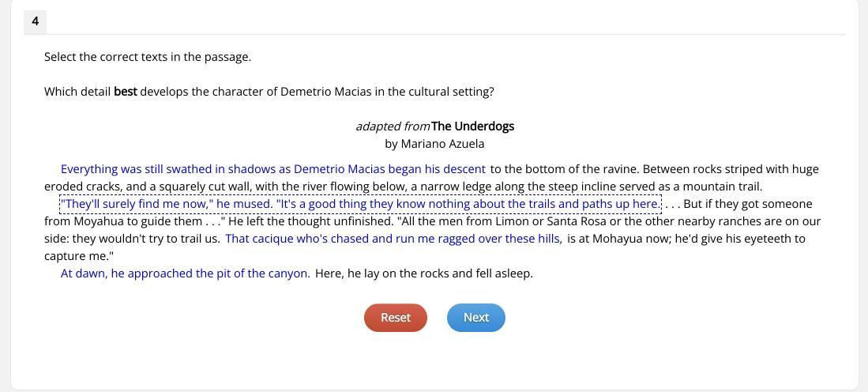This screenshot has width=868, height=392.
Task: Click the title 'The Underdogs'
Action: [x=472, y=126]
